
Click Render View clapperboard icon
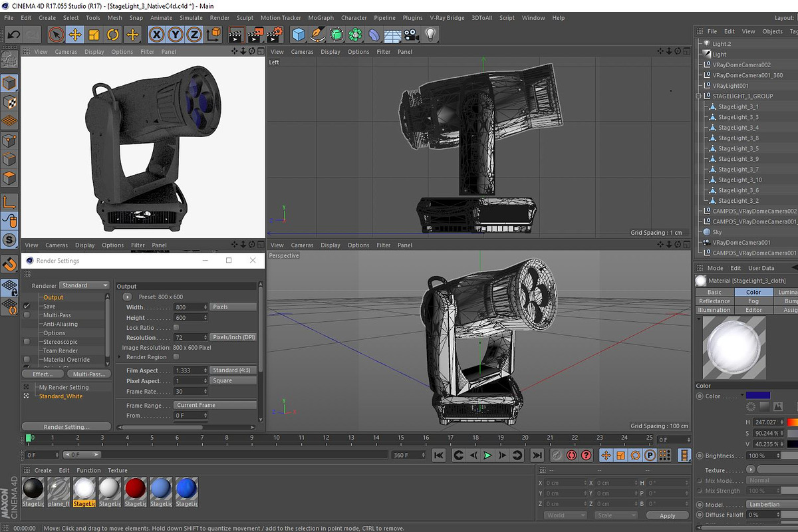236,34
